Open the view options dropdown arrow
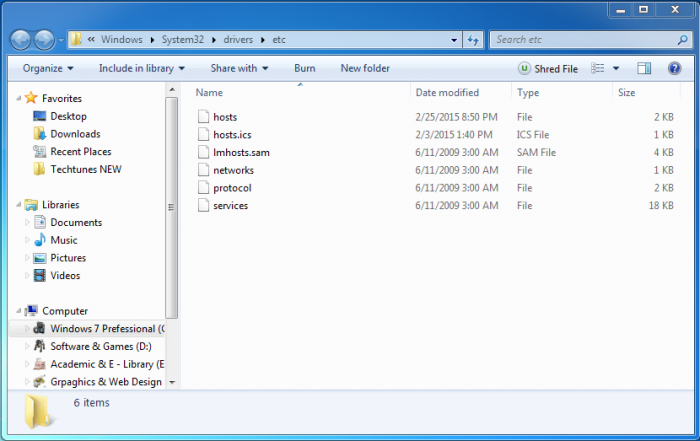 616,69
